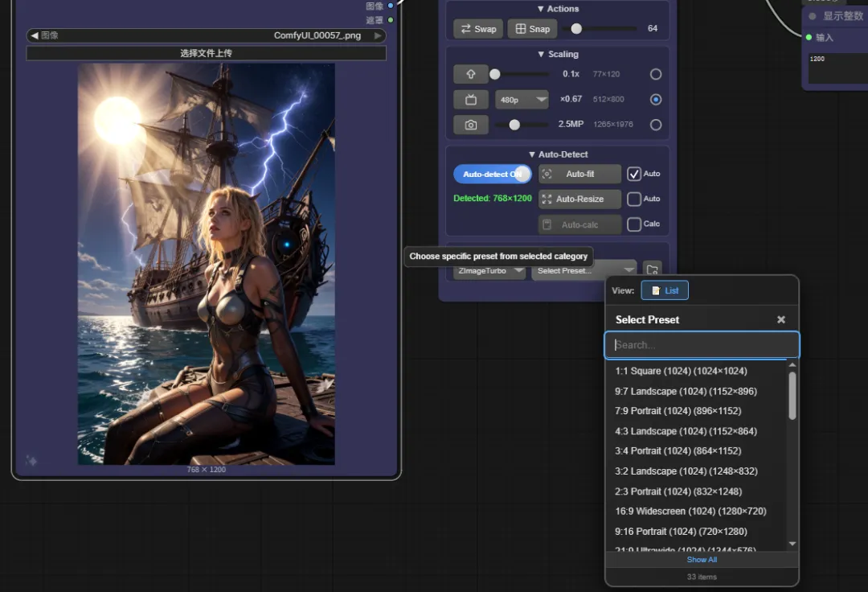Screen dimensions: 868x592
Task: Open the preset folder manager icon
Action: (652, 269)
